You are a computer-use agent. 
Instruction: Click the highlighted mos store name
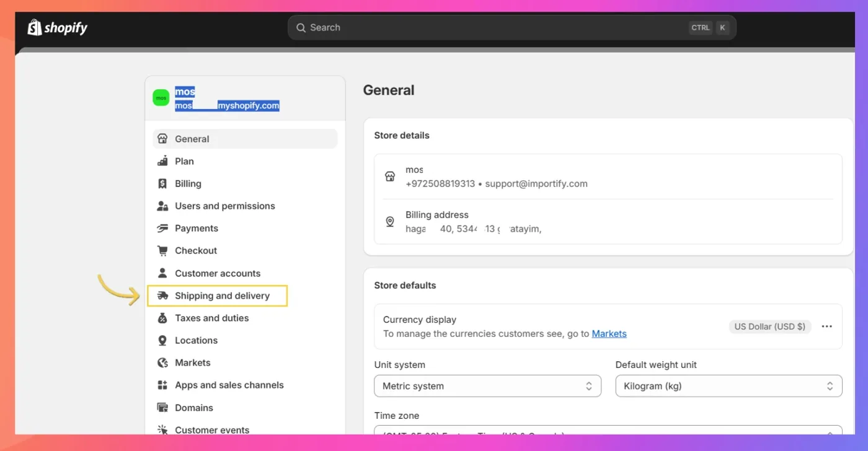(185, 92)
